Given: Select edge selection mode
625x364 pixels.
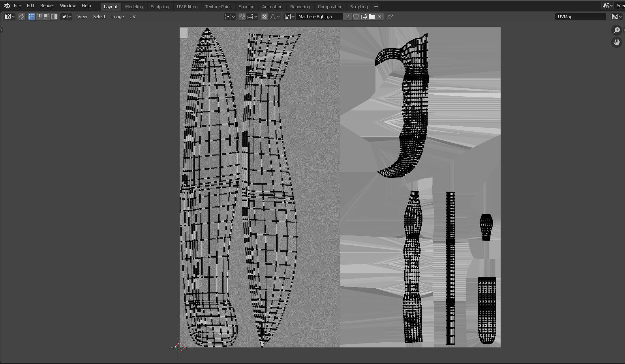Looking at the screenshot, I should click(x=39, y=17).
